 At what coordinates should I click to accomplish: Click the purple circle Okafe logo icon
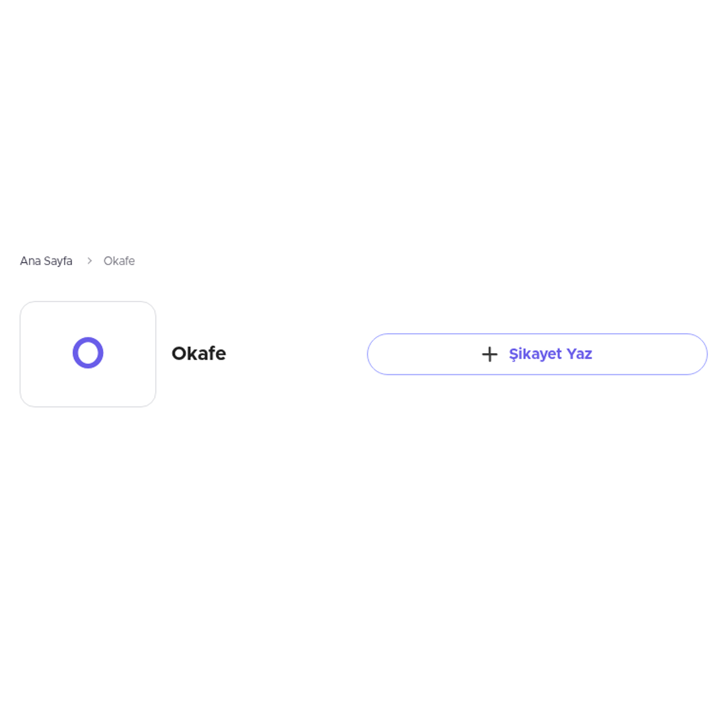point(88,353)
